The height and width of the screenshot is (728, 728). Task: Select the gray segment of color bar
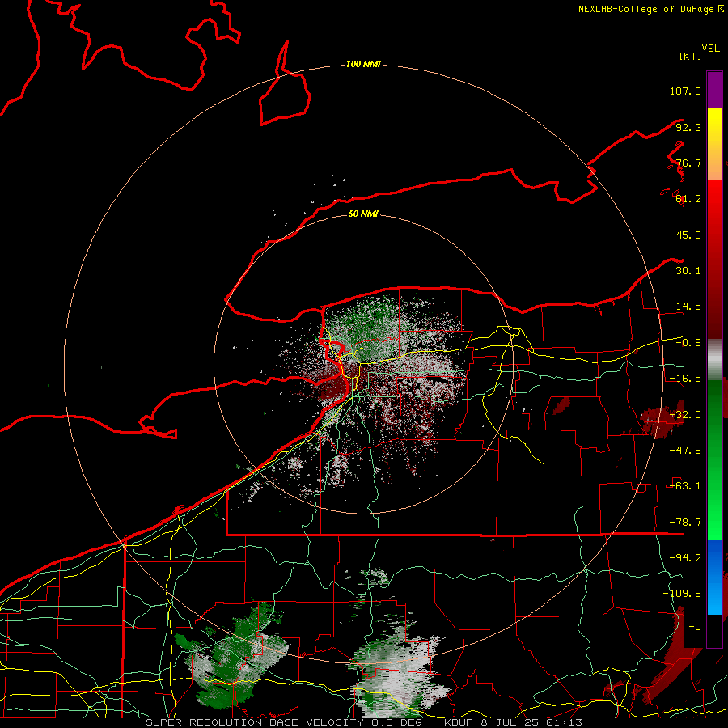click(x=714, y=359)
